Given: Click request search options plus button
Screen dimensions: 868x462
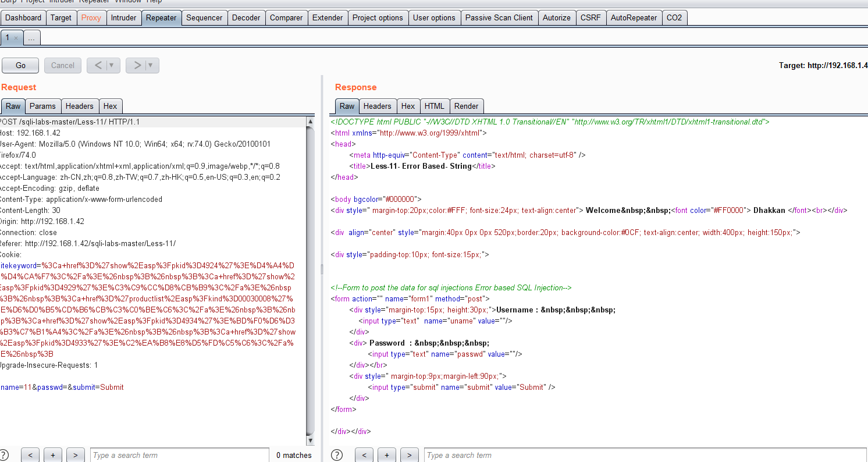Looking at the screenshot, I should click(x=52, y=455).
